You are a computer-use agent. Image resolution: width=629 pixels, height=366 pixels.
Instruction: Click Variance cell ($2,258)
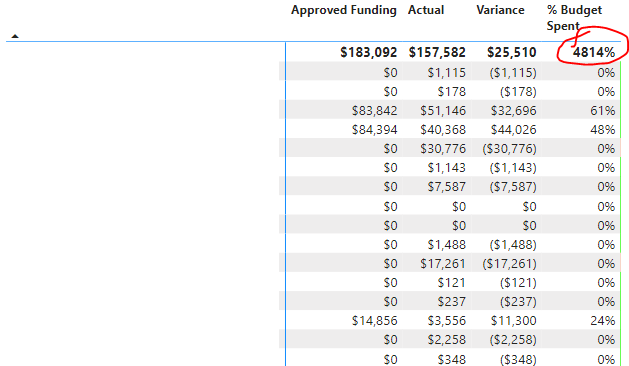point(513,340)
